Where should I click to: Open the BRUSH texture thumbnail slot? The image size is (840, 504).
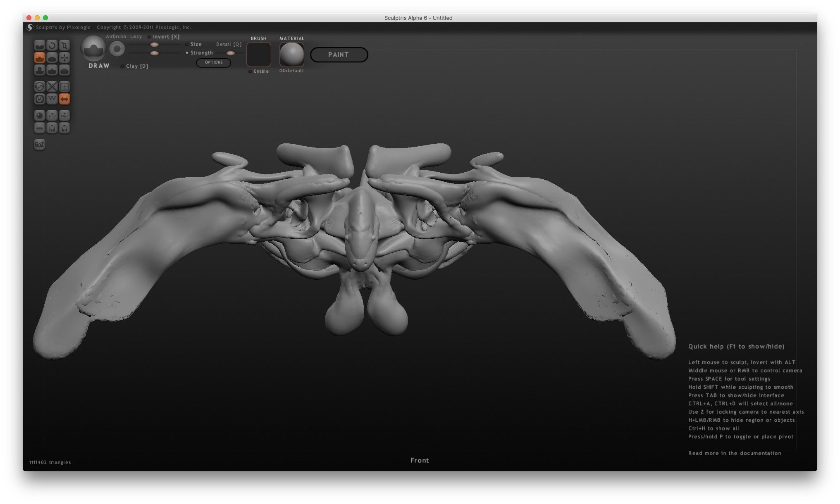tap(259, 55)
